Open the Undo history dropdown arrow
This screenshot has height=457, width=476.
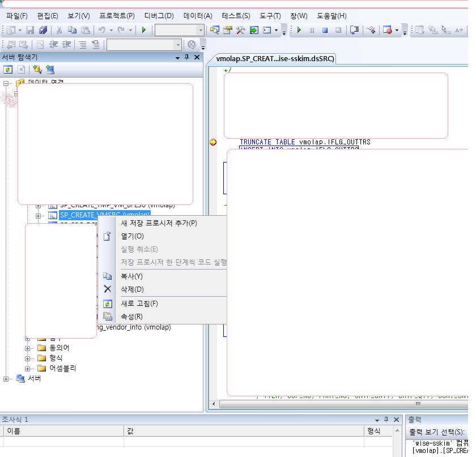pyautogui.click(x=111, y=31)
